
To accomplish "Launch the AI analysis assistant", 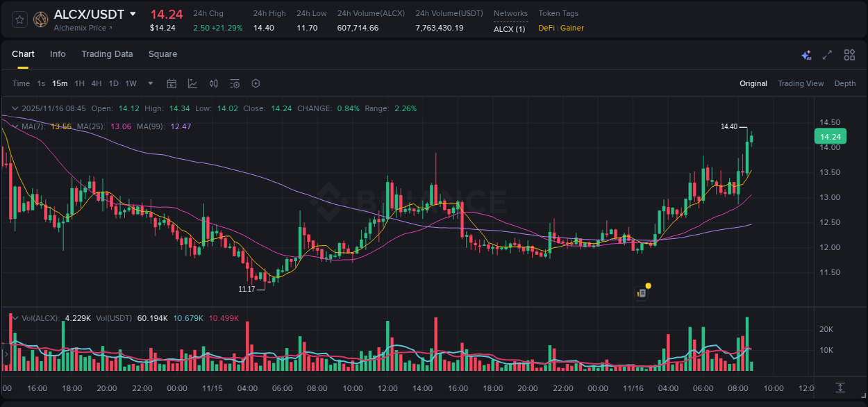I will [x=806, y=55].
